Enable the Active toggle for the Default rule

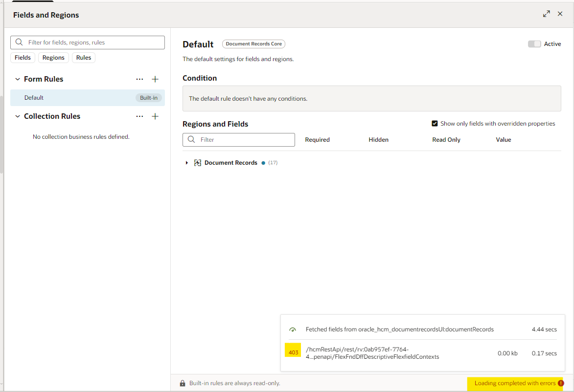[534, 44]
